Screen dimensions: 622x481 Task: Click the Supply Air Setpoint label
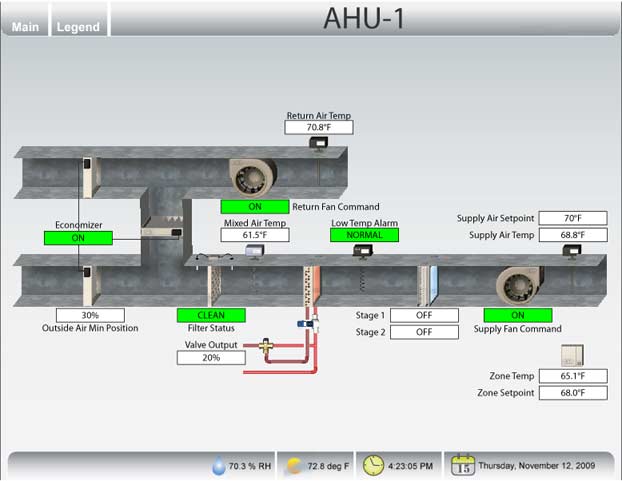tap(495, 218)
